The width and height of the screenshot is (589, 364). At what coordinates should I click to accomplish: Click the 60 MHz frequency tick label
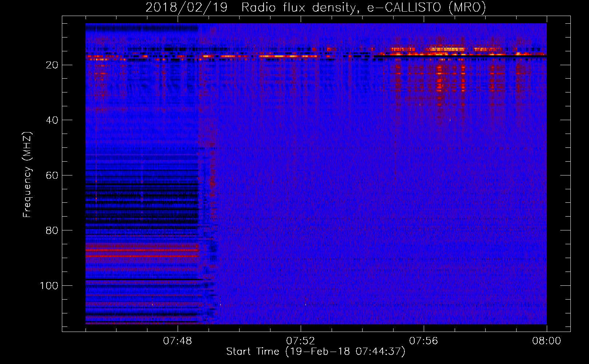(52, 175)
